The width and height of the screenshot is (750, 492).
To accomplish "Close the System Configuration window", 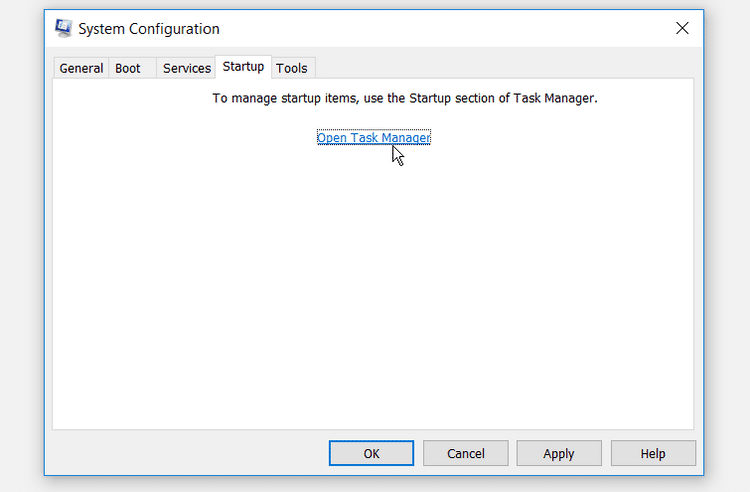I will [x=682, y=29].
